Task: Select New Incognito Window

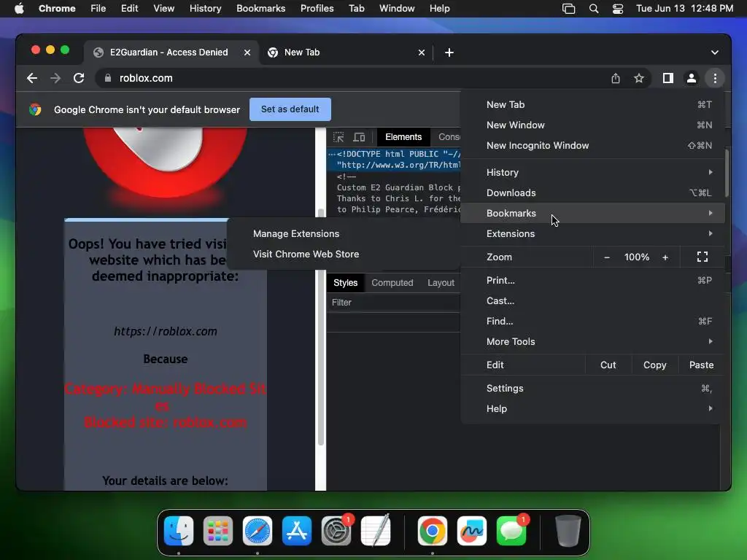Action: pos(592,146)
